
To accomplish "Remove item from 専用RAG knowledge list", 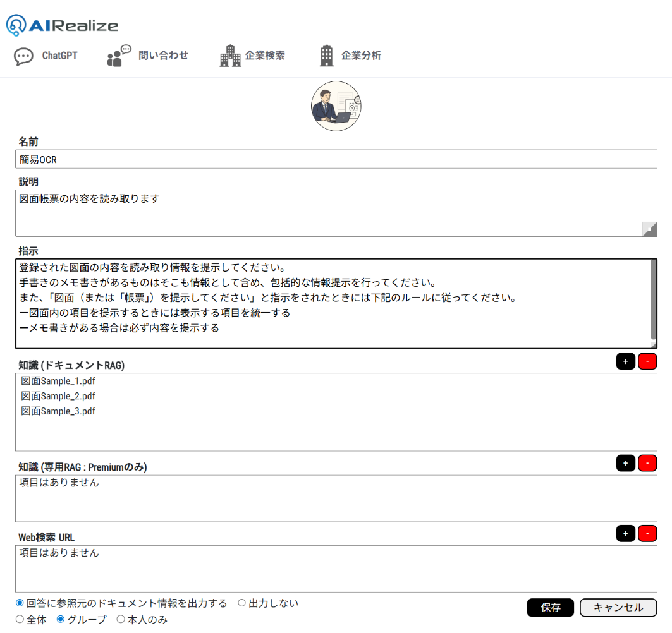I will pos(647,463).
